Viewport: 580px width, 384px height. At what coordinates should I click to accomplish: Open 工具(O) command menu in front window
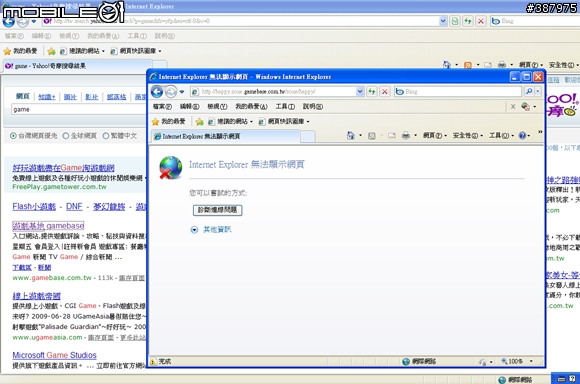click(x=501, y=136)
